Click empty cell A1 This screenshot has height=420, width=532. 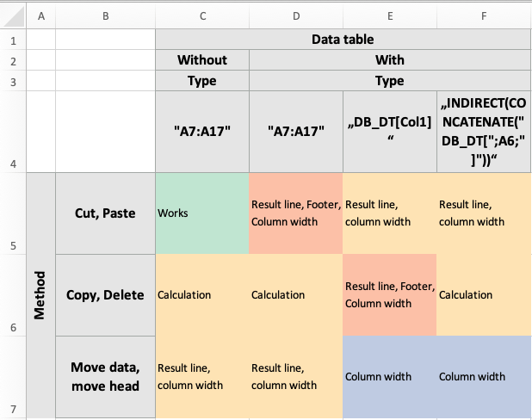pos(41,40)
